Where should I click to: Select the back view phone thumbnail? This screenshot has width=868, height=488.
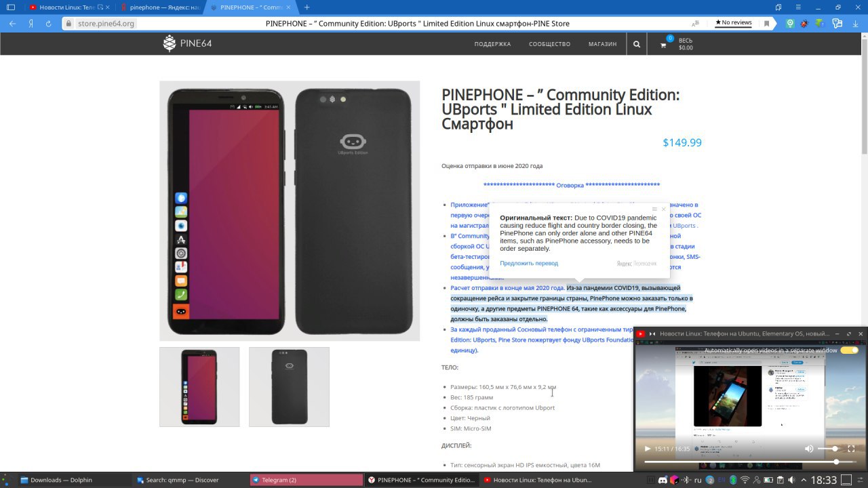pos(289,387)
